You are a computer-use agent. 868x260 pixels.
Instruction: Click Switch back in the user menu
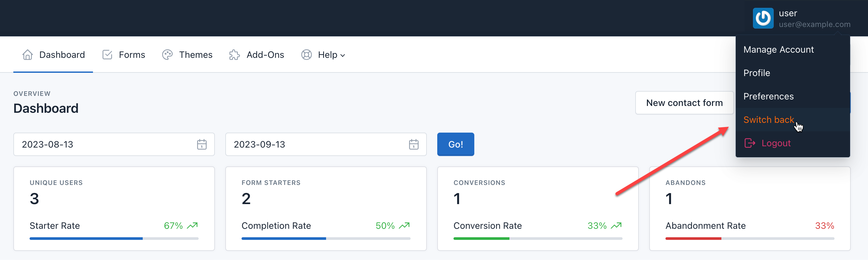(x=768, y=120)
